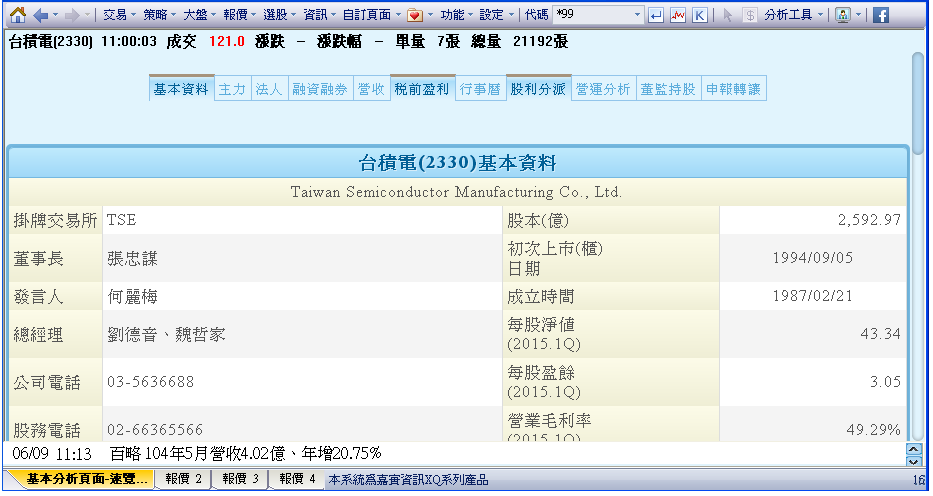Click the vertical scrollbar of the page
The height and width of the screenshot is (496, 933).
point(917,250)
